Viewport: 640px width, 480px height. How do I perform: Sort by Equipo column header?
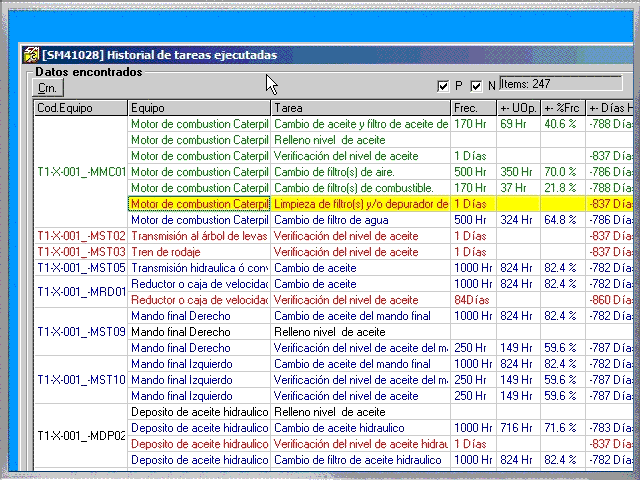pos(199,108)
